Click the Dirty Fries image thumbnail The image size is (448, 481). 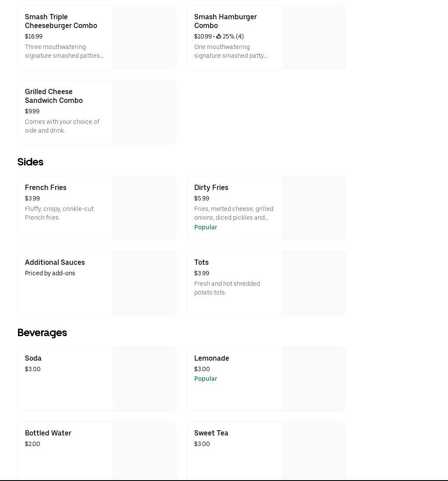tap(313, 208)
